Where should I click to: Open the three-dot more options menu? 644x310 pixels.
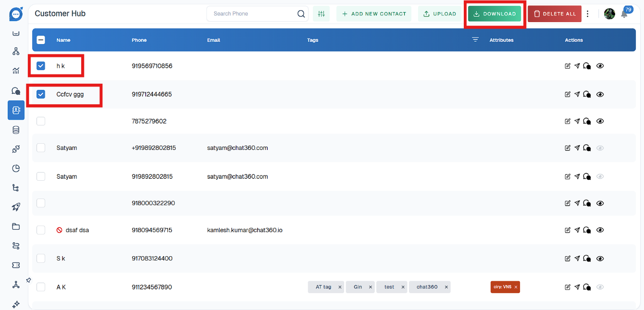(587, 14)
